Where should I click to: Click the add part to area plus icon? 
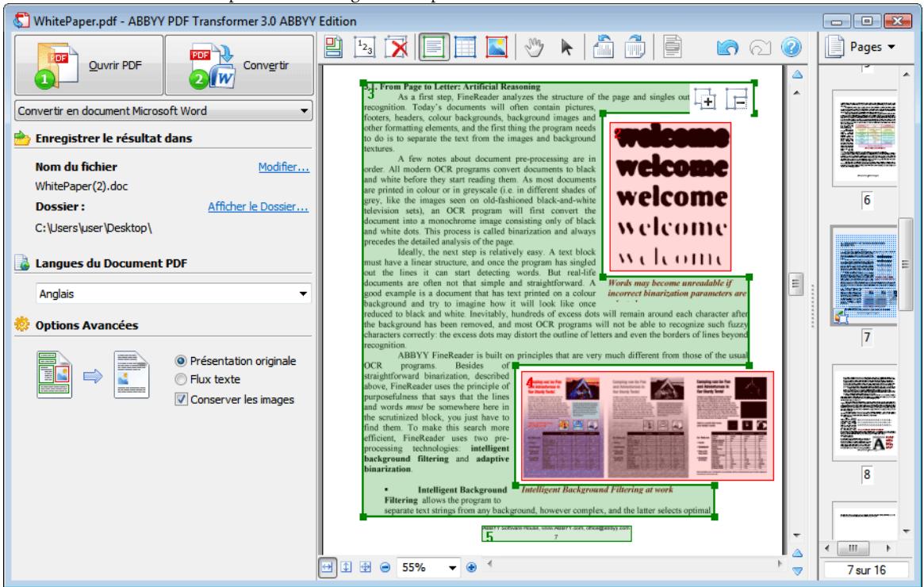(705, 99)
